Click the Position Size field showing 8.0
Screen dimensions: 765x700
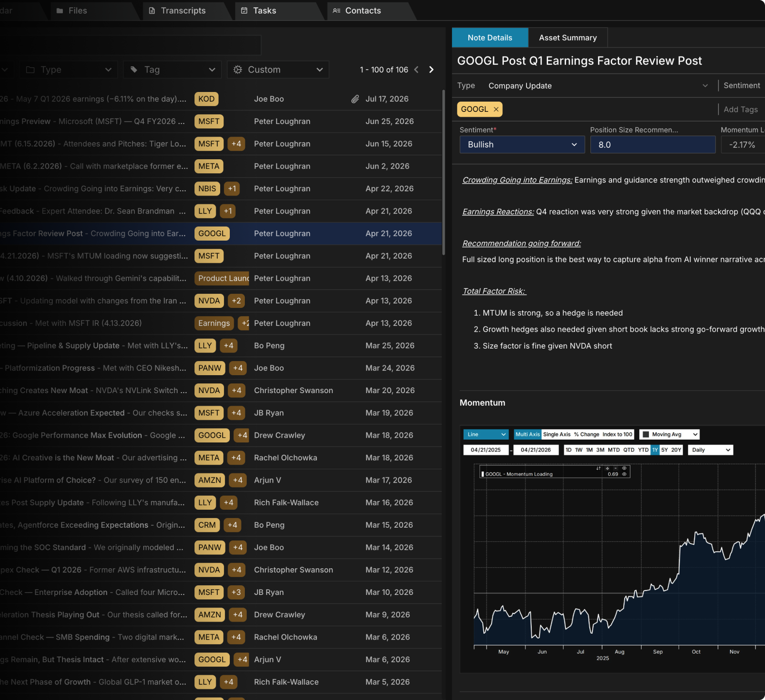(x=653, y=145)
